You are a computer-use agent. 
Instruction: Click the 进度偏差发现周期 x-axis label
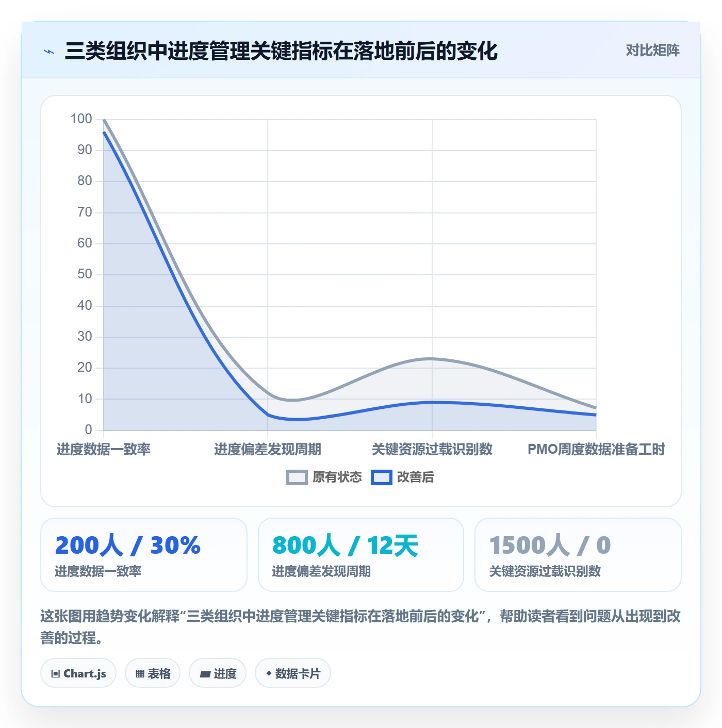click(268, 450)
